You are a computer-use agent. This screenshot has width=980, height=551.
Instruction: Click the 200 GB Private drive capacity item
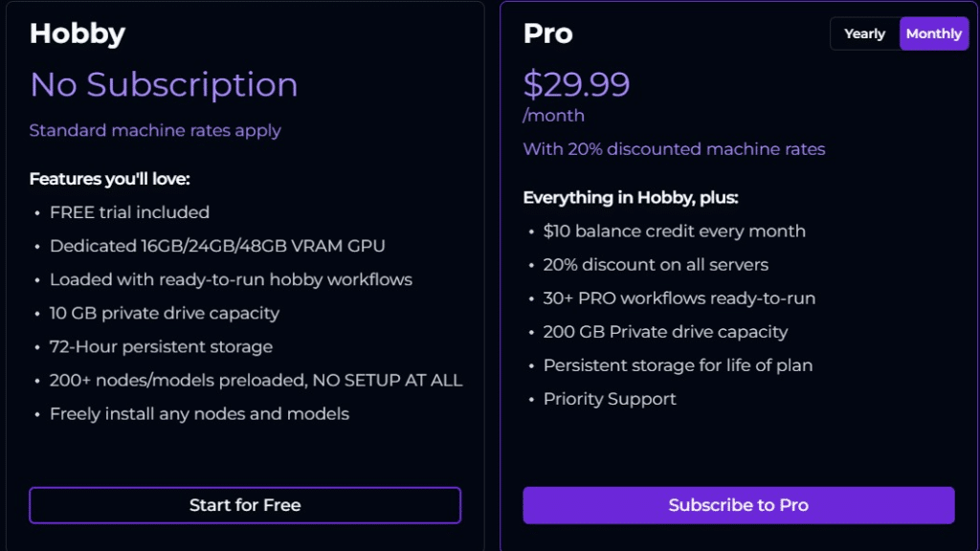click(666, 332)
